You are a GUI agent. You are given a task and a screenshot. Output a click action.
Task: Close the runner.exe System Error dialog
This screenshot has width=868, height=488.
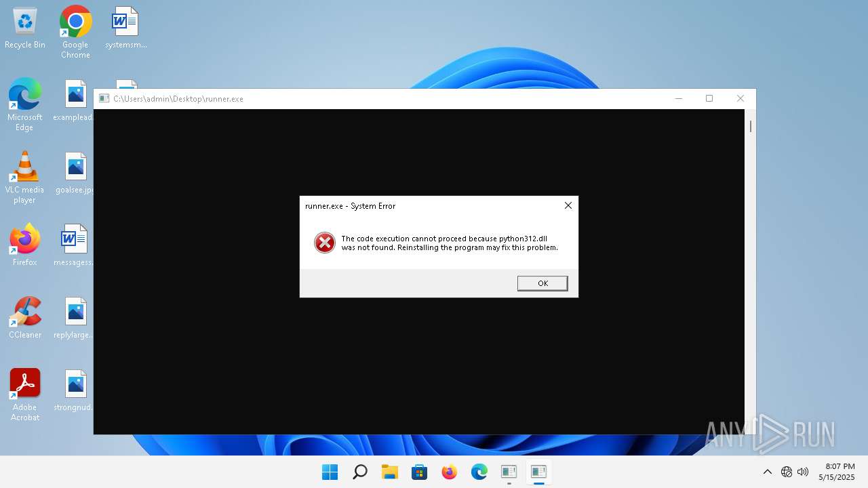point(568,205)
